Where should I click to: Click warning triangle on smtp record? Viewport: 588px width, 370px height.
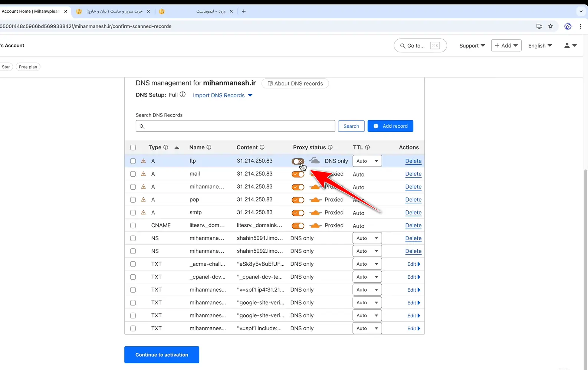point(144,213)
